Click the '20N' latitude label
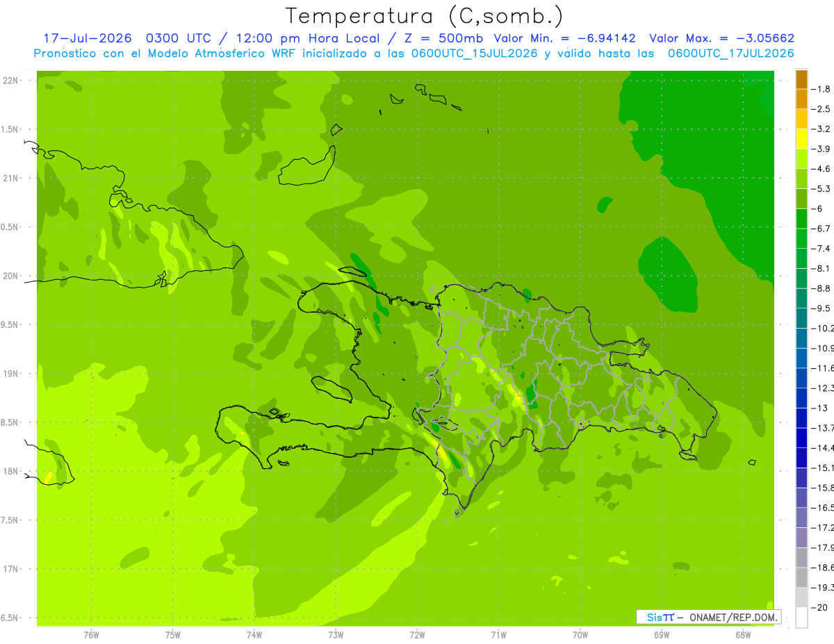Viewport: 834px width, 644px height. pos(12,276)
